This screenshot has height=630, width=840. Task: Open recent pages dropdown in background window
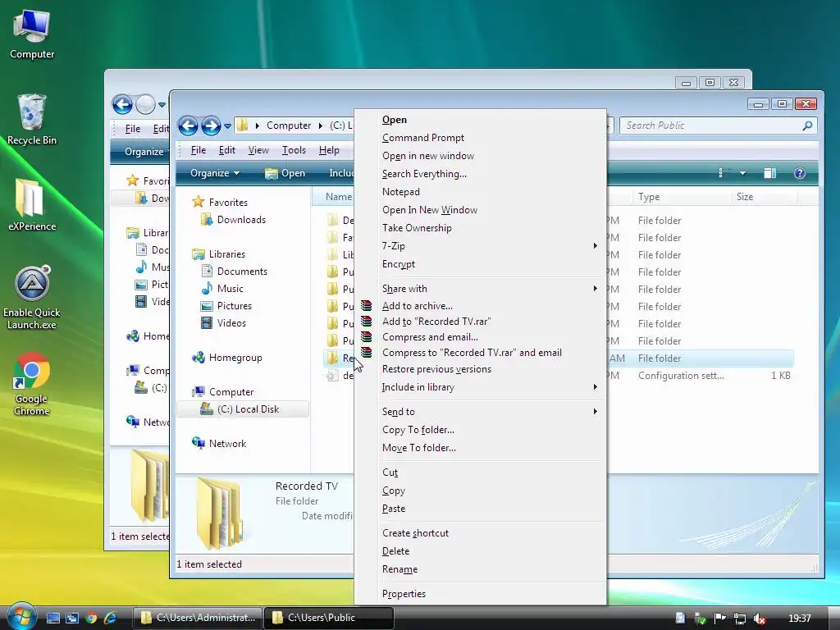tap(162, 104)
